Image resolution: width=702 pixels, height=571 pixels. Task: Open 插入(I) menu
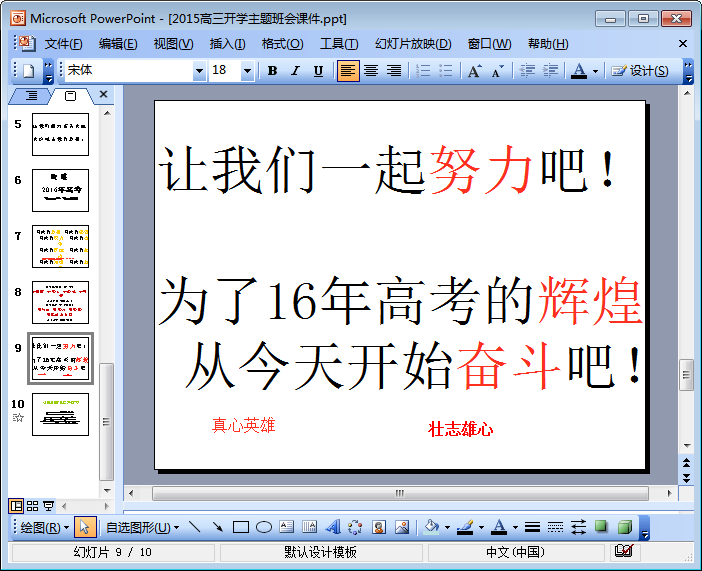[x=227, y=44]
